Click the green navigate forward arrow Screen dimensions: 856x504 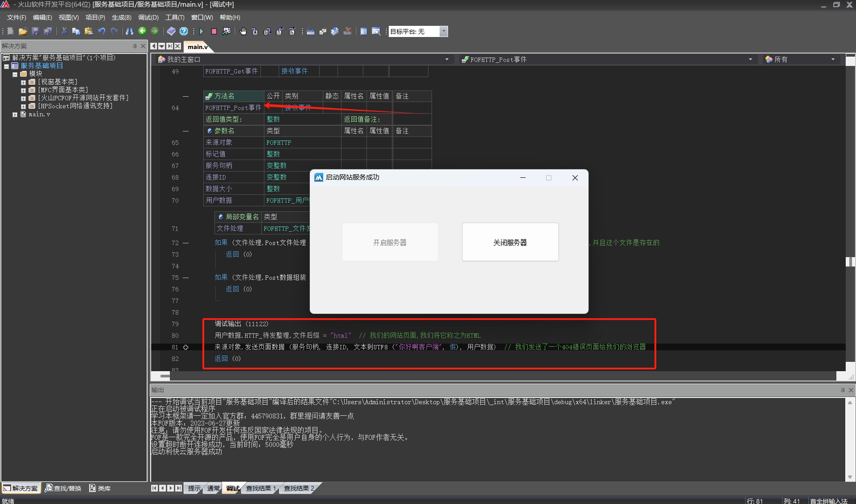point(155,31)
